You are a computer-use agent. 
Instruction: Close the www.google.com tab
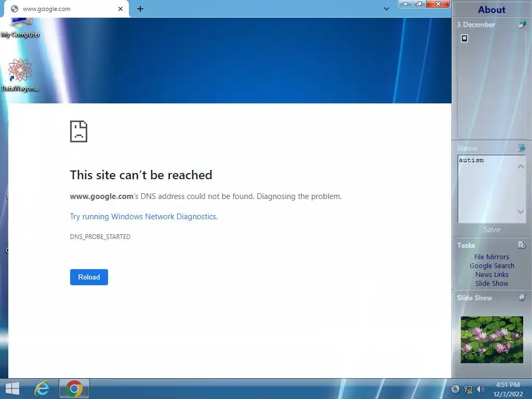click(121, 9)
